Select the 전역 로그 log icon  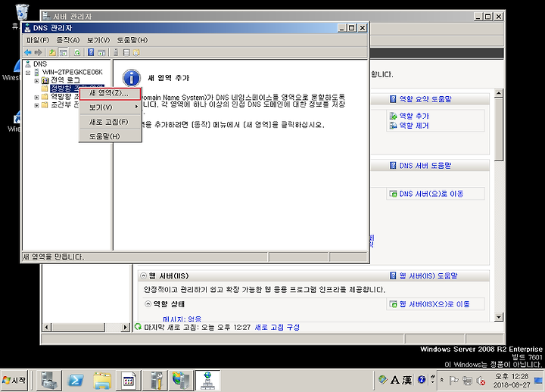click(x=45, y=80)
